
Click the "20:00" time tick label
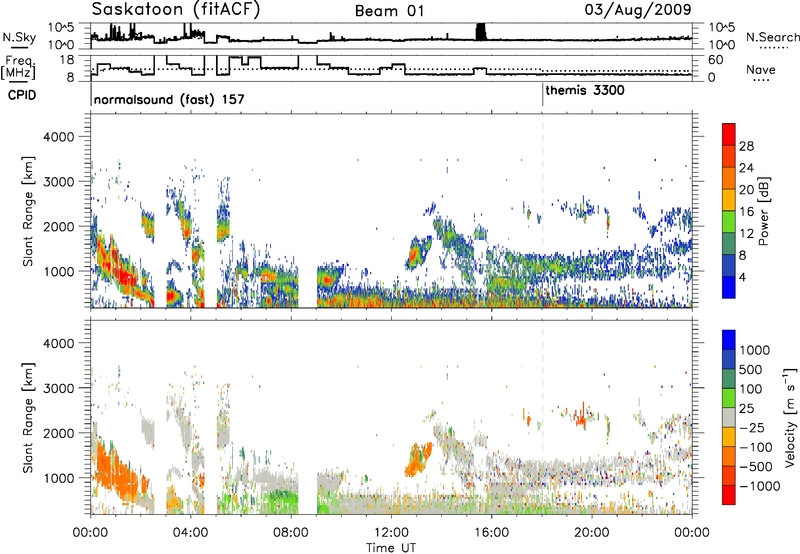click(591, 533)
